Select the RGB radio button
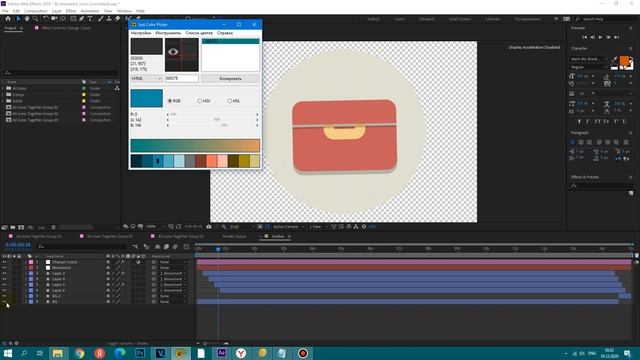640x360 pixels. [x=170, y=101]
